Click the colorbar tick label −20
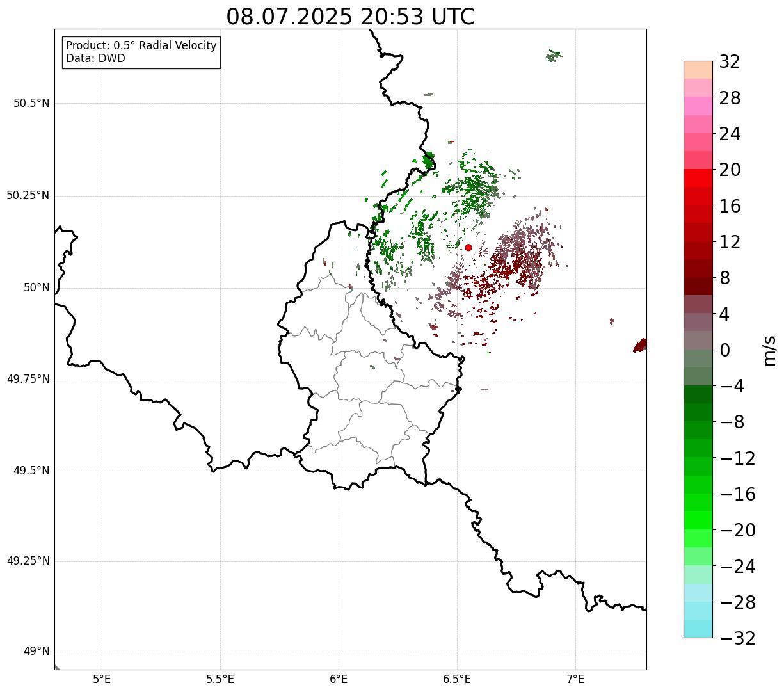 click(x=737, y=530)
